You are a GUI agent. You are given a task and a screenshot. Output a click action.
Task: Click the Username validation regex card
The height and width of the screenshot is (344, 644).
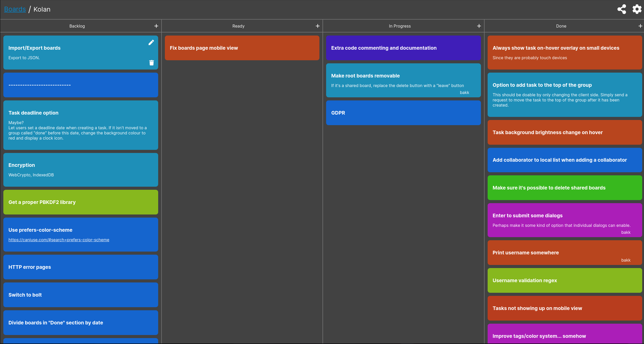click(x=565, y=280)
